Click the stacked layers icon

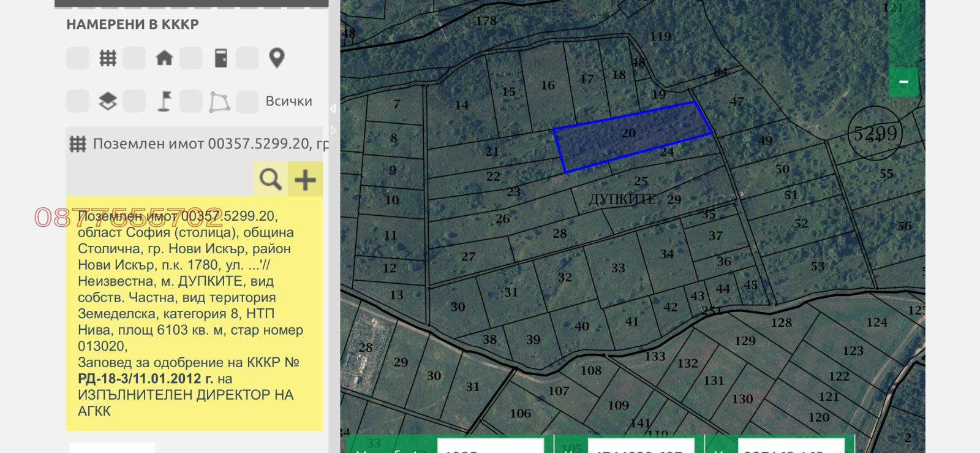pyautogui.click(x=108, y=101)
